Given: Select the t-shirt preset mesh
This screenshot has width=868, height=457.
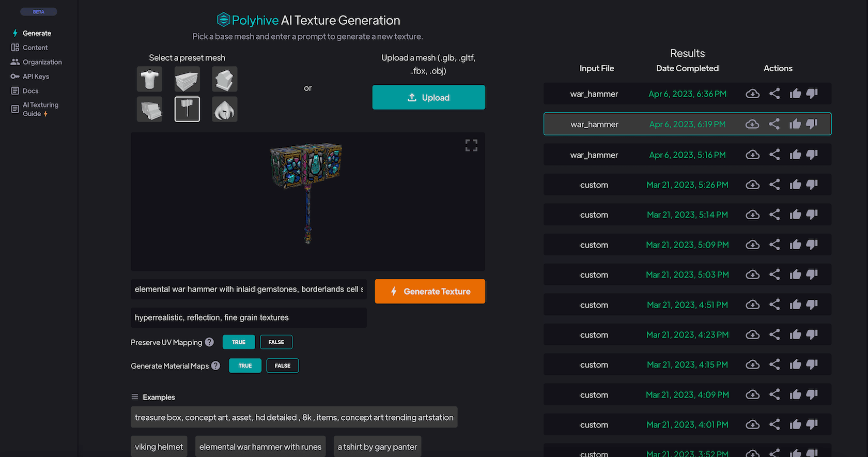Looking at the screenshot, I should [x=150, y=79].
